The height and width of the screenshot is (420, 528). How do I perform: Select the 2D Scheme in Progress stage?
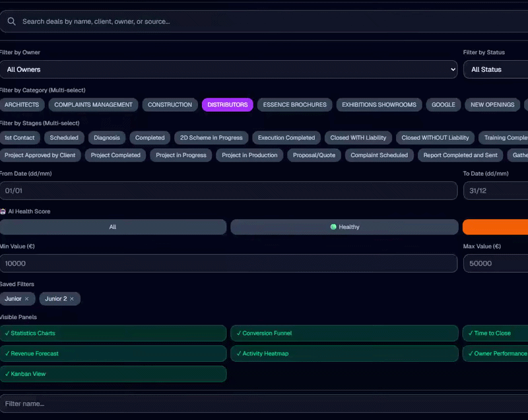point(211,138)
